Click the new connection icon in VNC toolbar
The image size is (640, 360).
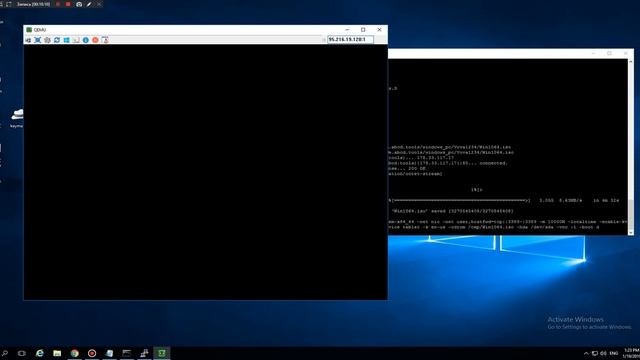(28, 40)
